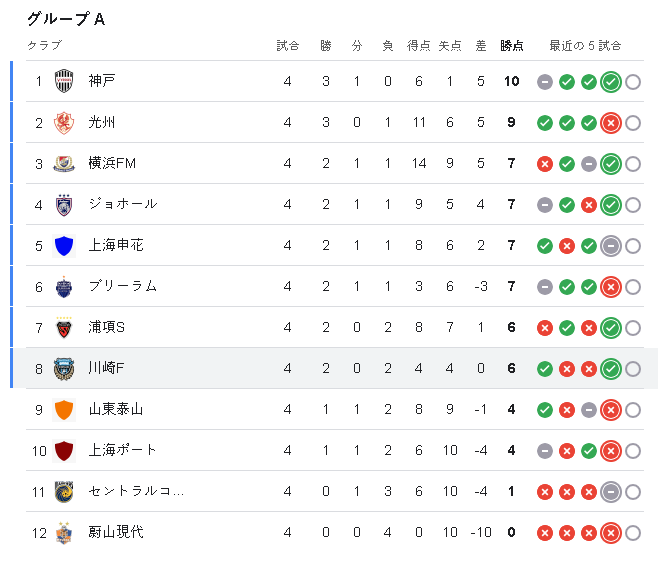
Task: Click the 蔚山現代 club crest icon
Action: 64,532
